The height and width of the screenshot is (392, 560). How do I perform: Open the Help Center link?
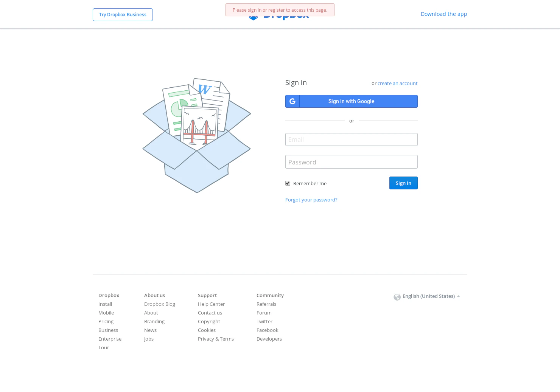click(x=211, y=304)
